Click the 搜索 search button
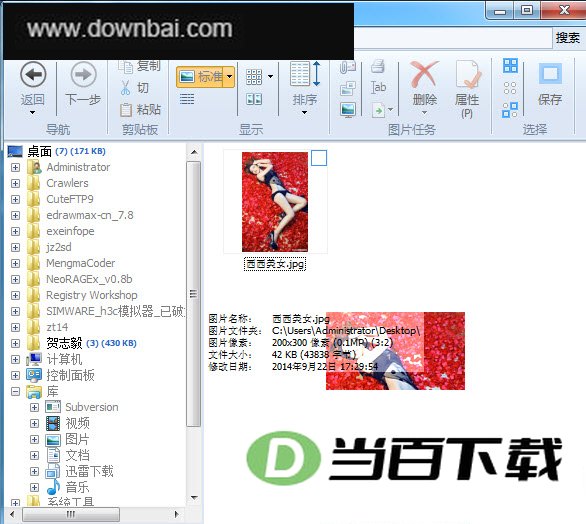The image size is (586, 524). (567, 38)
